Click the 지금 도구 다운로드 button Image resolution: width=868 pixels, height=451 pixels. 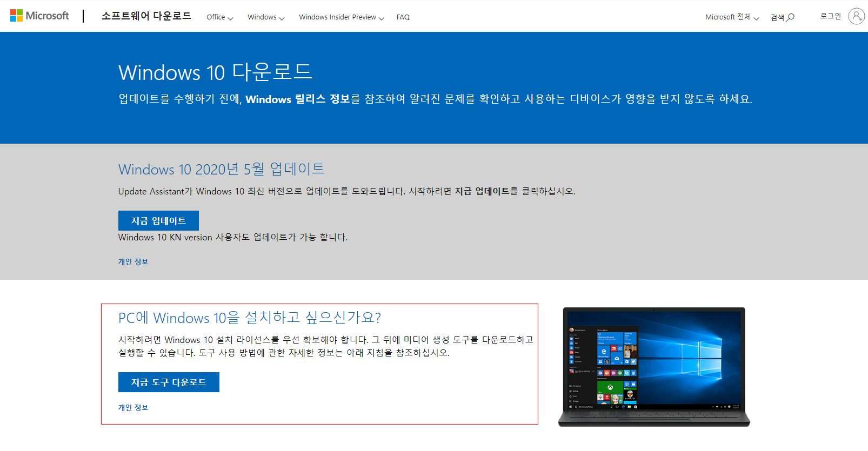pyautogui.click(x=169, y=382)
